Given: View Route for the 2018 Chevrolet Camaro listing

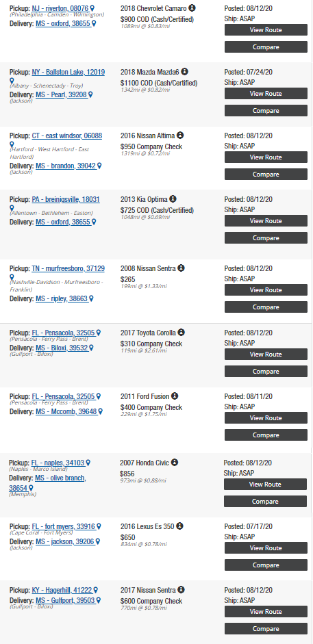Looking at the screenshot, I should pyautogui.click(x=266, y=29).
